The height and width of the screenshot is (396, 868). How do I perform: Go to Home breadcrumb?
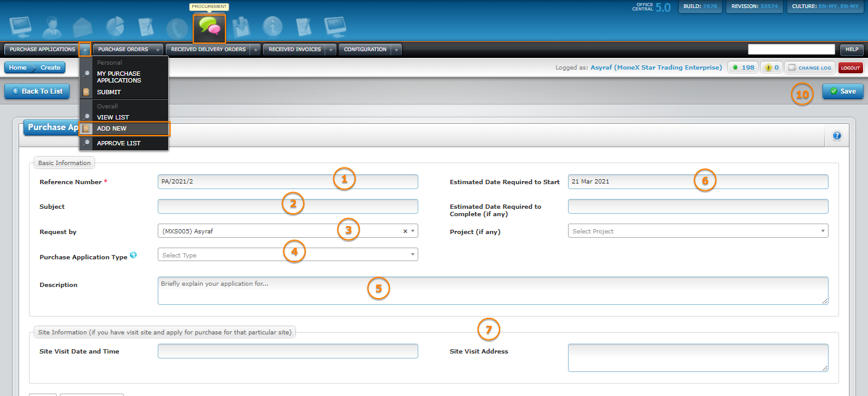[18, 68]
